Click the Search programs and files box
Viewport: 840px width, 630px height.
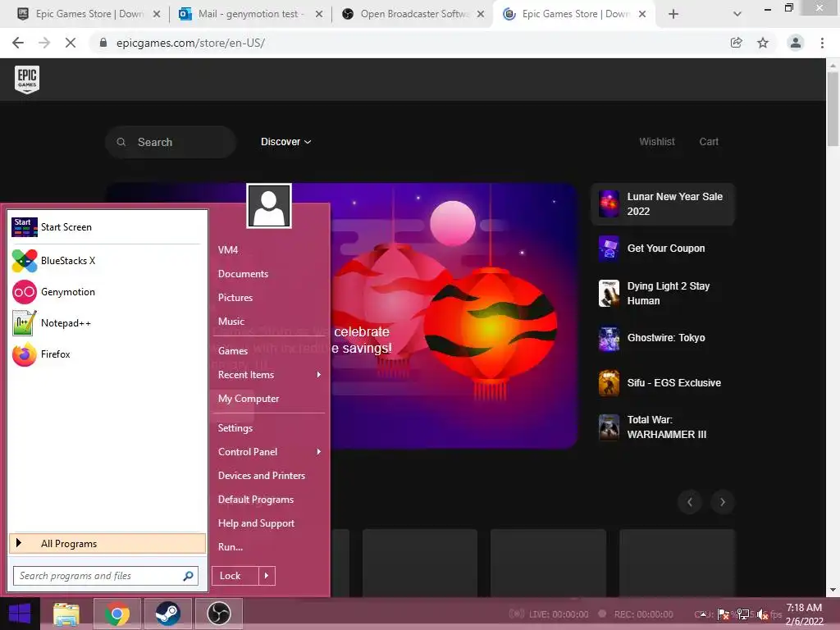106,576
